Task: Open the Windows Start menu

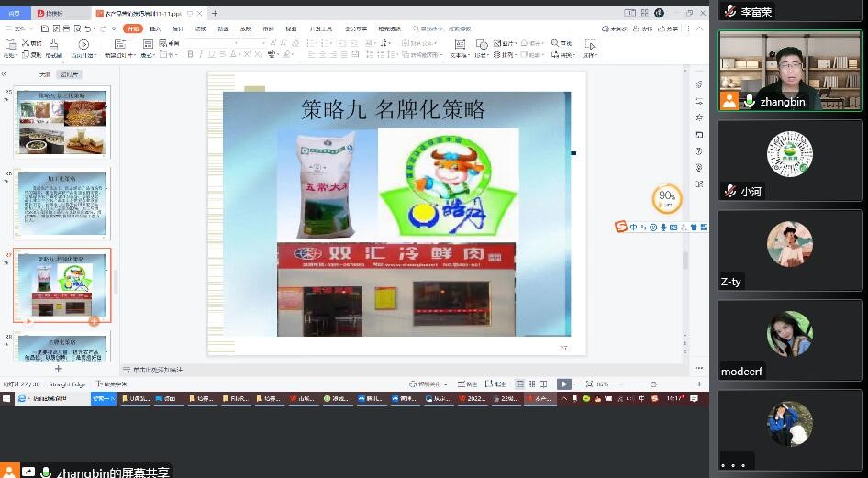Action: click(6, 399)
